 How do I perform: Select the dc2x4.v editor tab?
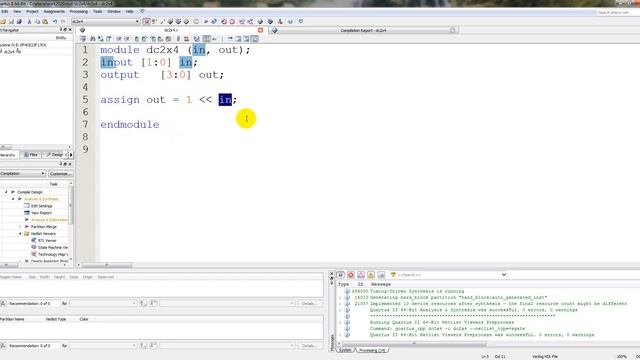(171, 30)
